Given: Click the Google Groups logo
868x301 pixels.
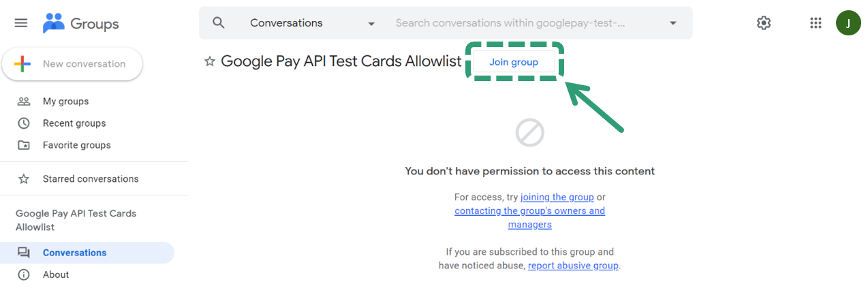Looking at the screenshot, I should (80, 24).
